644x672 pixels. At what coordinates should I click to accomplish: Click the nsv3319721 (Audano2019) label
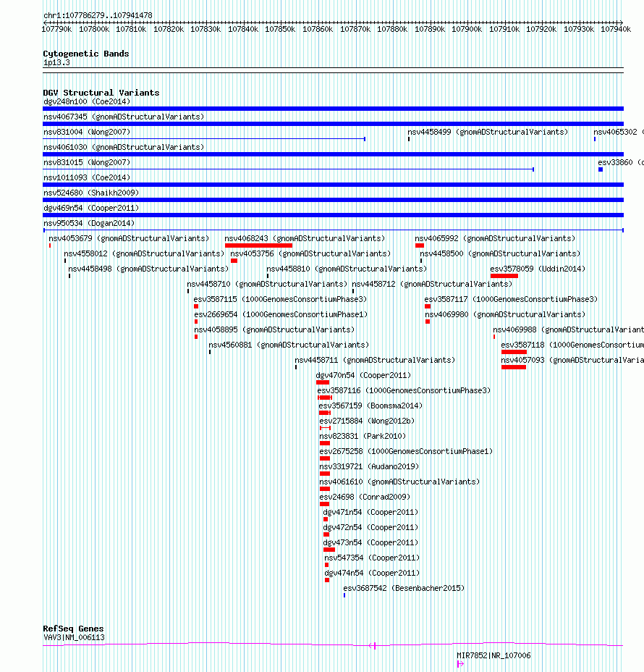(x=370, y=467)
